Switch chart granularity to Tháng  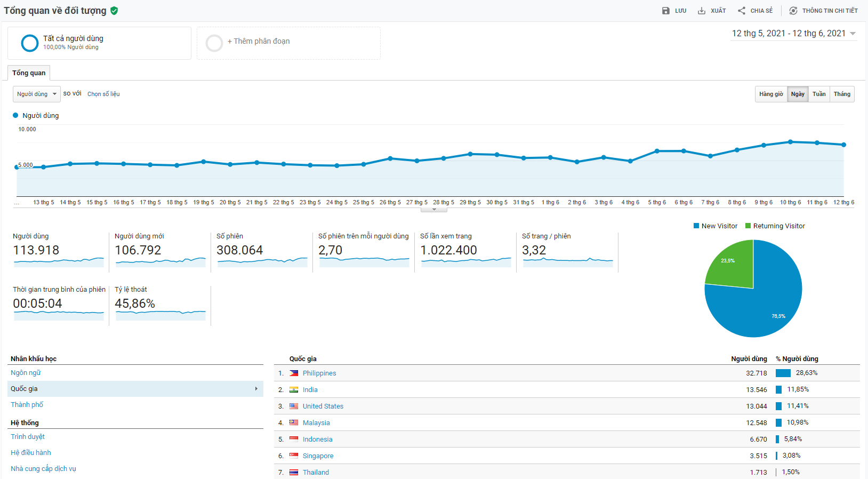pyautogui.click(x=842, y=94)
